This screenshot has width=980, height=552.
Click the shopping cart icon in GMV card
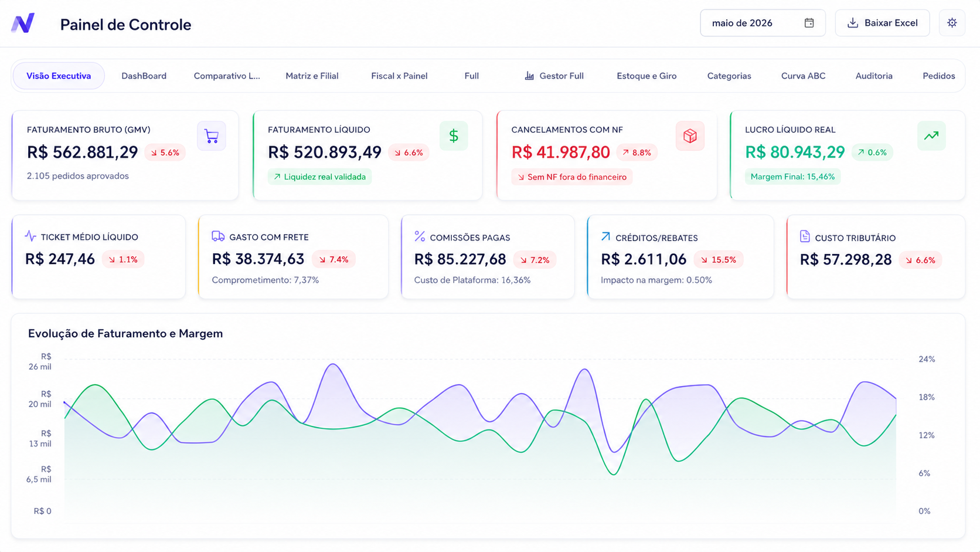coord(212,136)
